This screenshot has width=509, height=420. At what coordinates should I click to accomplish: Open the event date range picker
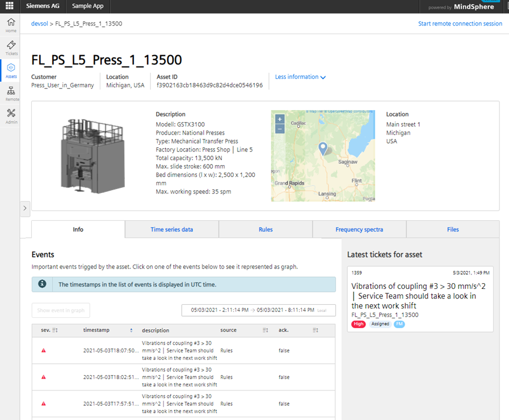(258, 310)
